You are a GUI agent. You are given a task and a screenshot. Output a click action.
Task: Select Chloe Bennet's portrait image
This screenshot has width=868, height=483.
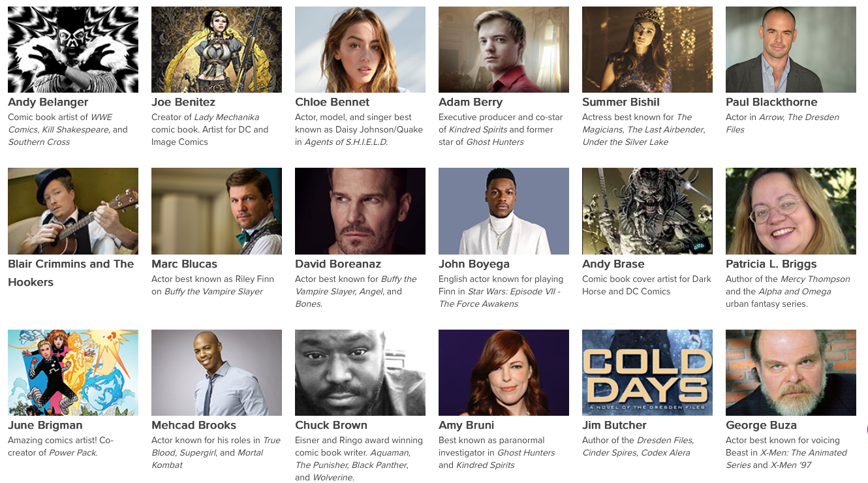(360, 50)
